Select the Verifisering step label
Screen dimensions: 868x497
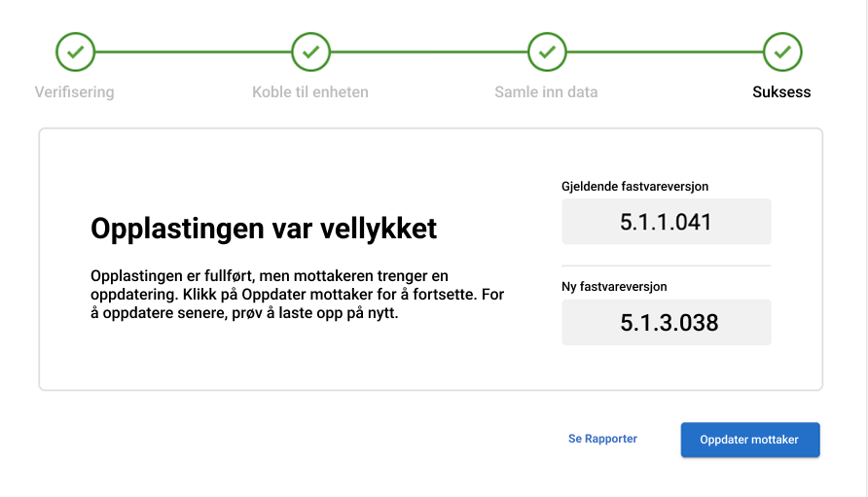(74, 92)
